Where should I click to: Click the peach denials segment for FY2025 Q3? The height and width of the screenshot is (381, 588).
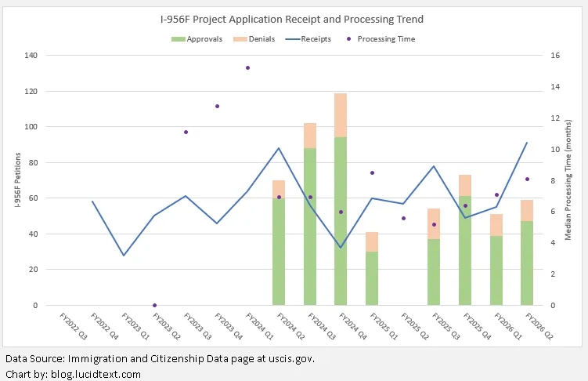point(434,223)
